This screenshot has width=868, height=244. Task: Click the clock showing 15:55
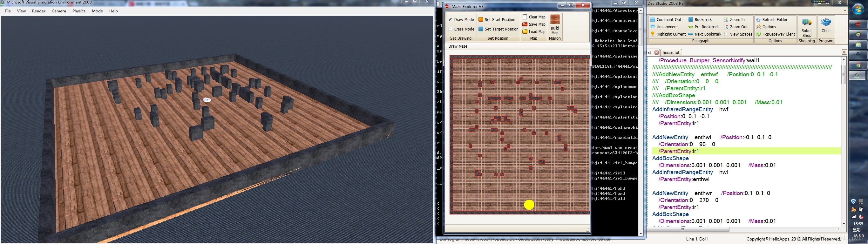pyautogui.click(x=858, y=224)
